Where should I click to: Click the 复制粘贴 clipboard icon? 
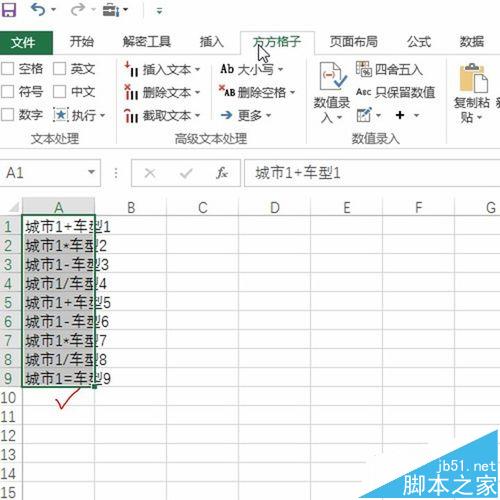(x=473, y=78)
